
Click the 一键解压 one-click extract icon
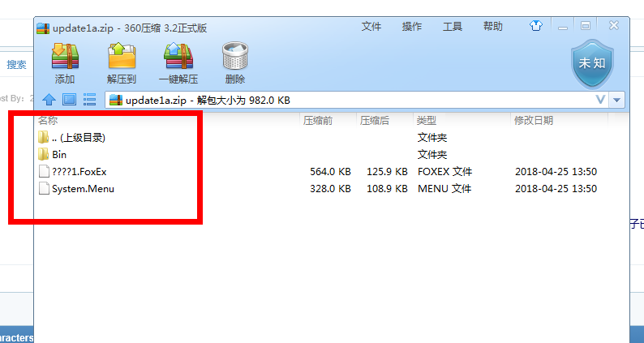[x=178, y=56]
